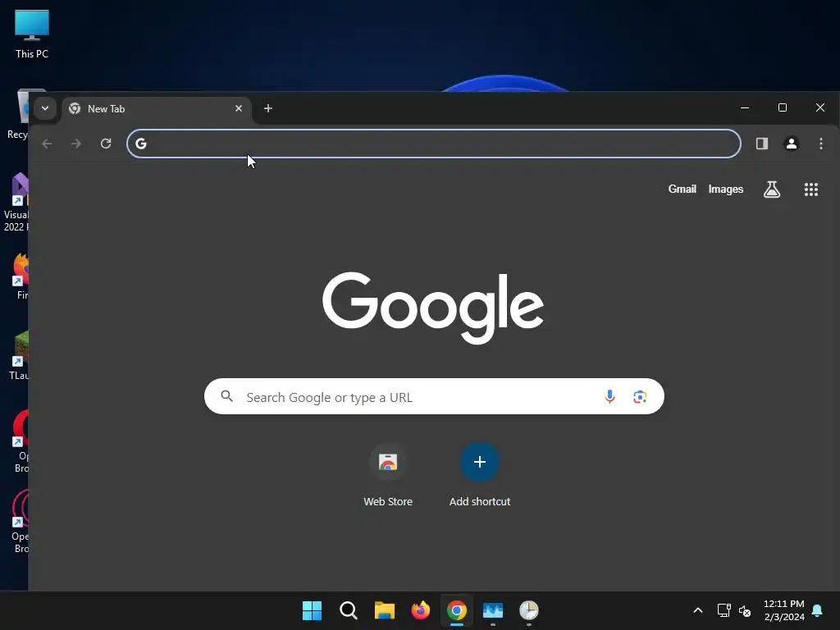Open the Chrome profile menu
The image size is (840, 630).
tap(792, 144)
